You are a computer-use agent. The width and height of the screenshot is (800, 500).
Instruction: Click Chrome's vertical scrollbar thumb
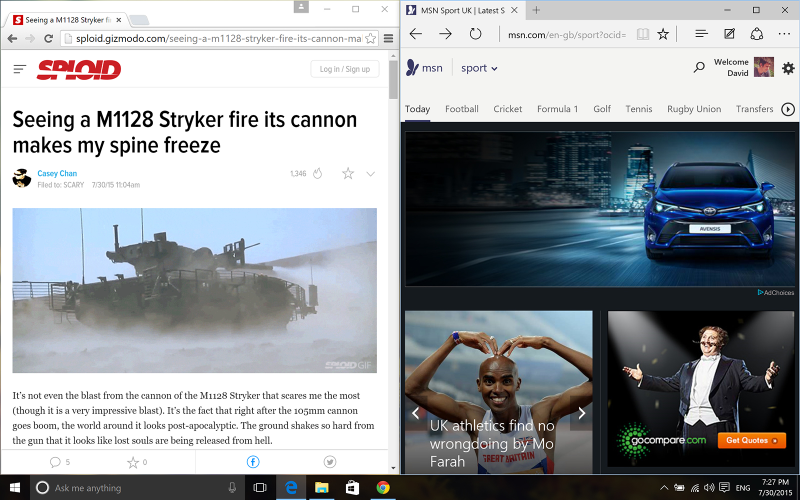click(393, 80)
